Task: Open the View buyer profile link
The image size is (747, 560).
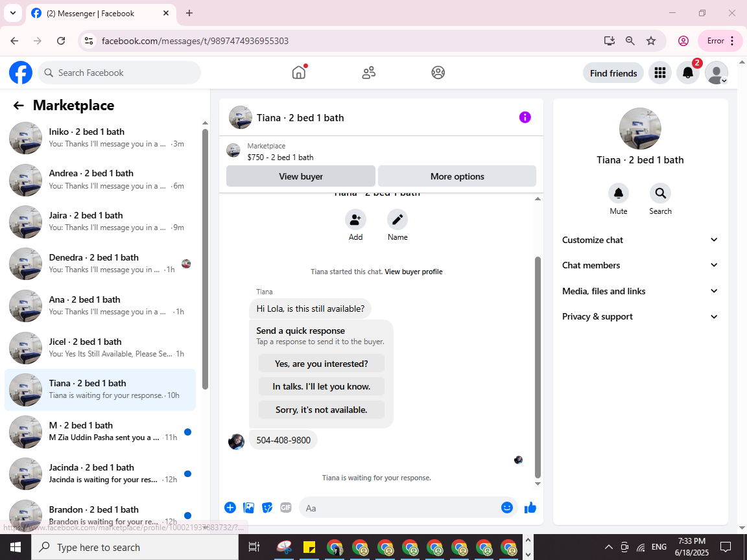Action: pyautogui.click(x=414, y=272)
